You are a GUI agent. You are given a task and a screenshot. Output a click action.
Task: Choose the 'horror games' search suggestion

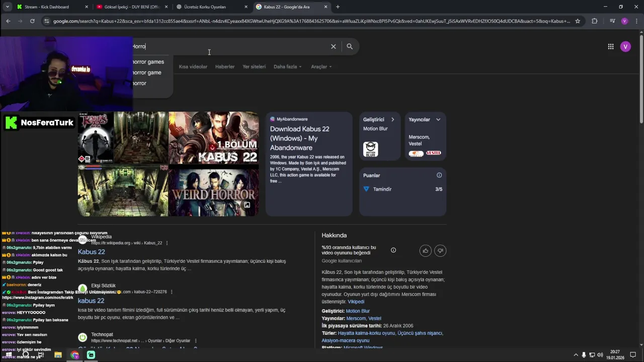coord(148,62)
